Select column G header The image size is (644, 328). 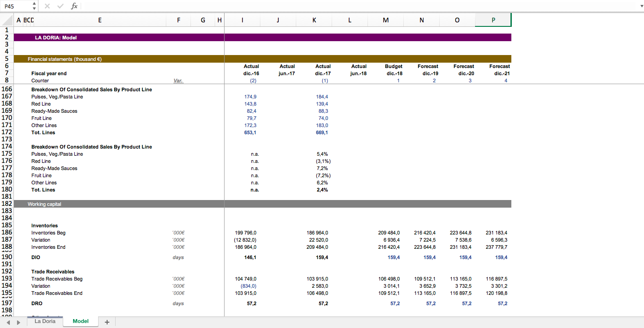click(203, 20)
